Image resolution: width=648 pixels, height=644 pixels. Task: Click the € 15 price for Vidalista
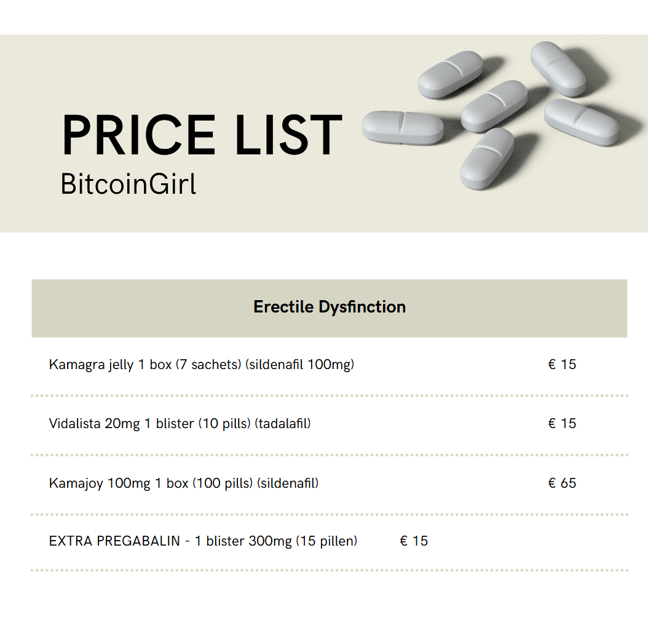(x=562, y=424)
